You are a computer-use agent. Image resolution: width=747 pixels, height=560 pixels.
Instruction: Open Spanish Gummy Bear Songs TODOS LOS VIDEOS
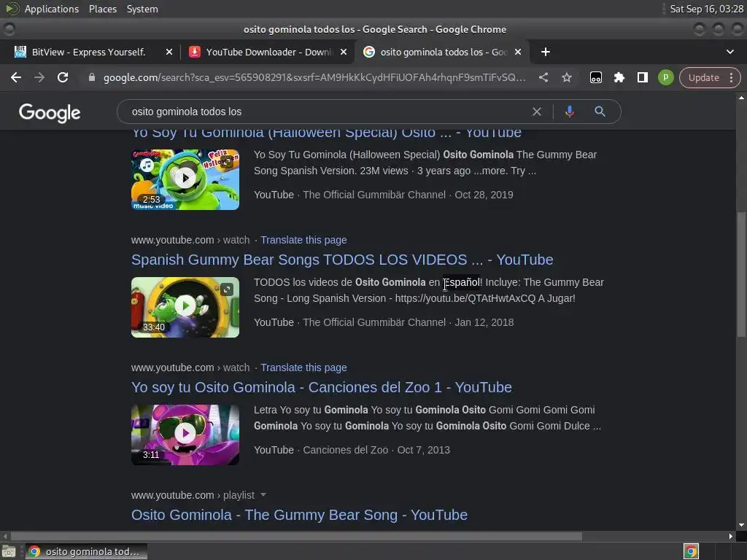(x=342, y=260)
